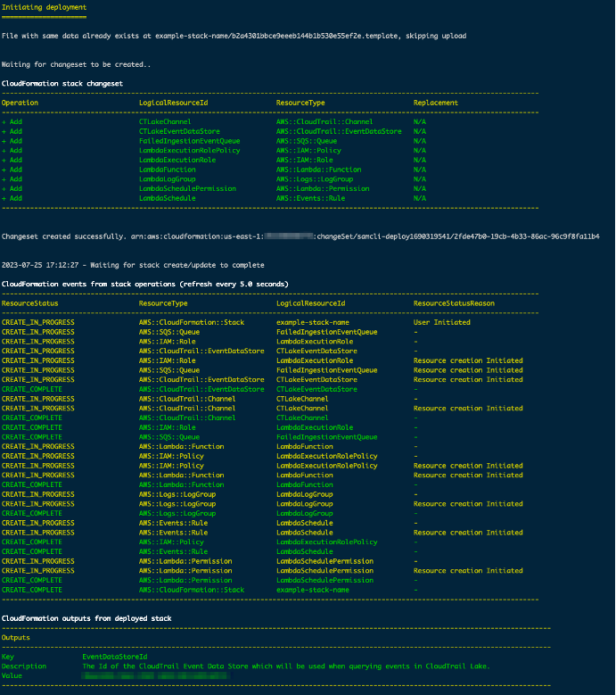
Task: Click the "Initiating deployment" heading
Action: click(45, 7)
